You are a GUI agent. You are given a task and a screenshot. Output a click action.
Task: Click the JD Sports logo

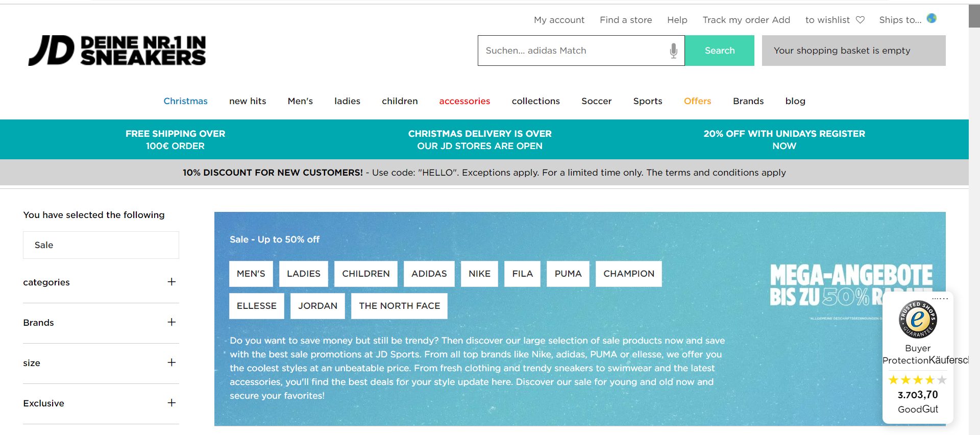tap(117, 51)
